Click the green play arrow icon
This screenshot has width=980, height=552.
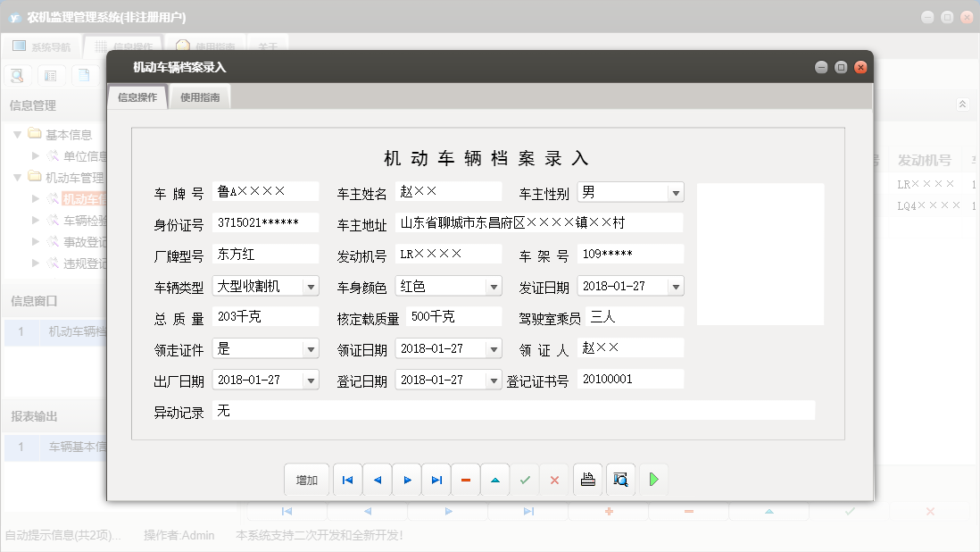(653, 480)
